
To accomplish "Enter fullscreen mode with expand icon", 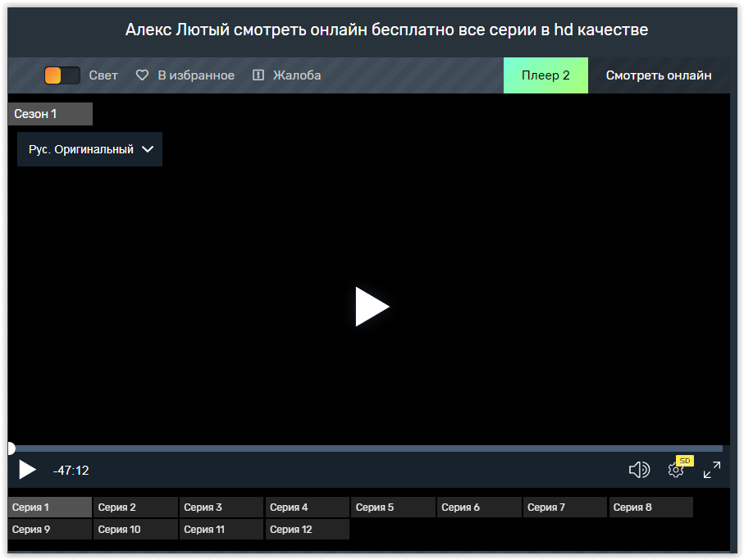I will (x=711, y=470).
